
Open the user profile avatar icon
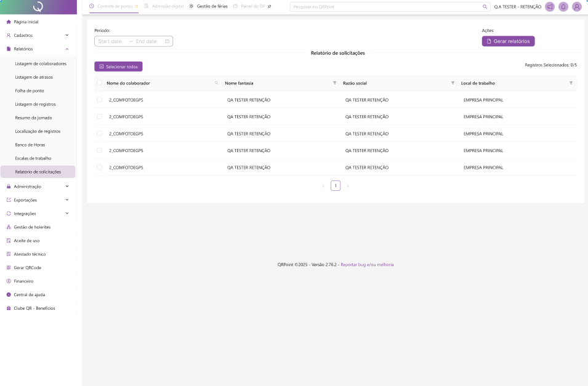click(x=576, y=7)
